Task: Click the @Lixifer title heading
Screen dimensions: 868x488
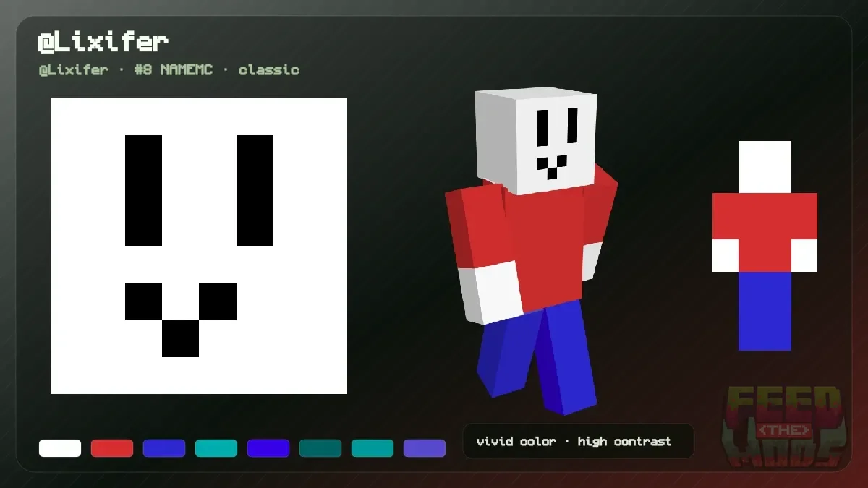Action: click(x=103, y=42)
